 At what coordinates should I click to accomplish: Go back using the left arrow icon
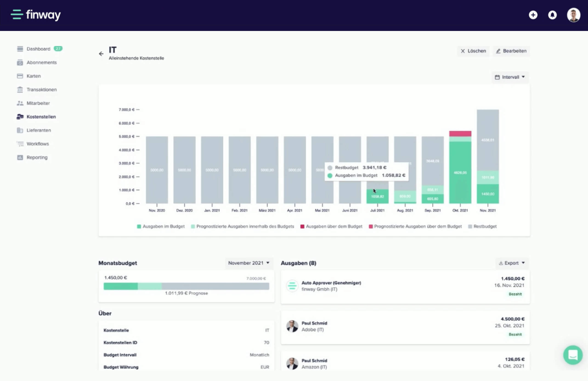coord(101,53)
